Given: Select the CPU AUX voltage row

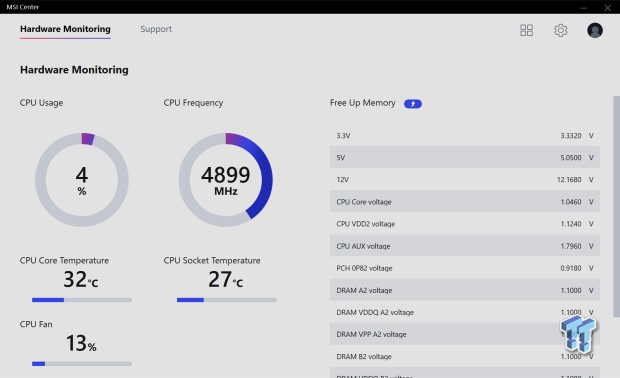Looking at the screenshot, I should click(x=465, y=246).
